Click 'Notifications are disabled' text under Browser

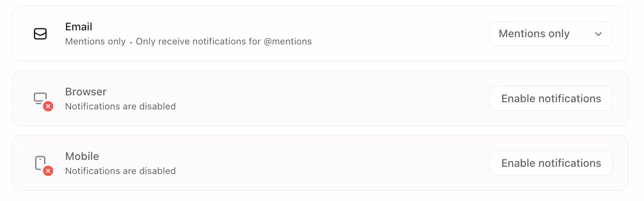[x=120, y=106]
